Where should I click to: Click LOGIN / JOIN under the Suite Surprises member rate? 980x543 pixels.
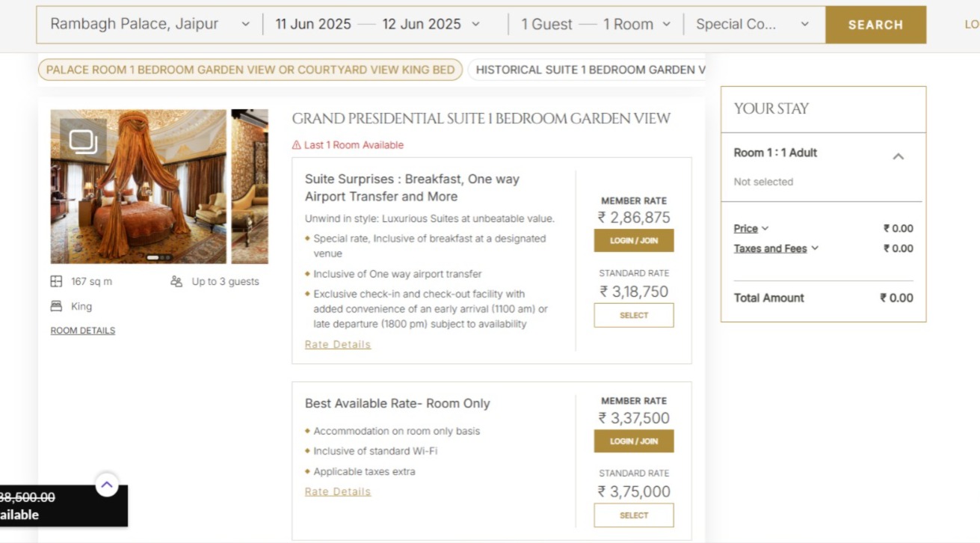click(633, 240)
